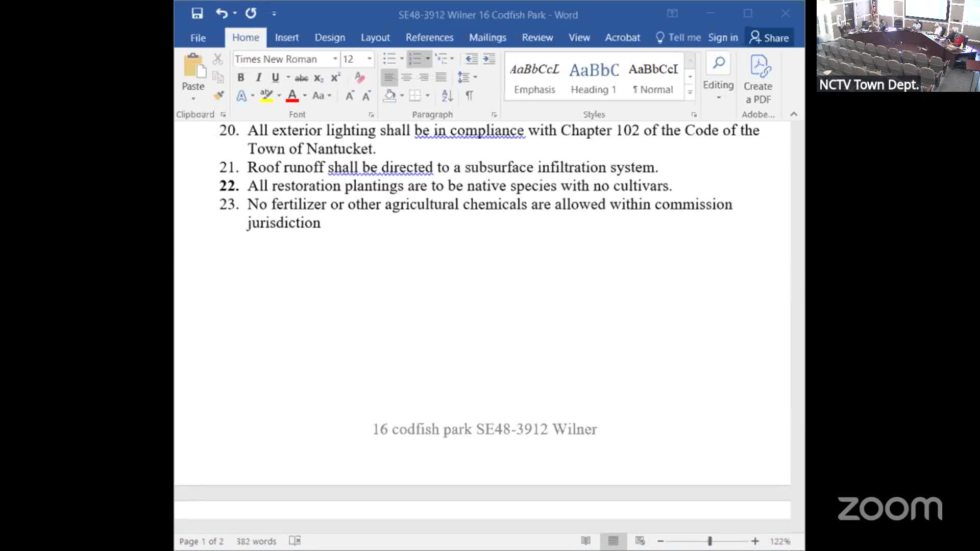Click the Clear All Formatting icon

(x=360, y=78)
